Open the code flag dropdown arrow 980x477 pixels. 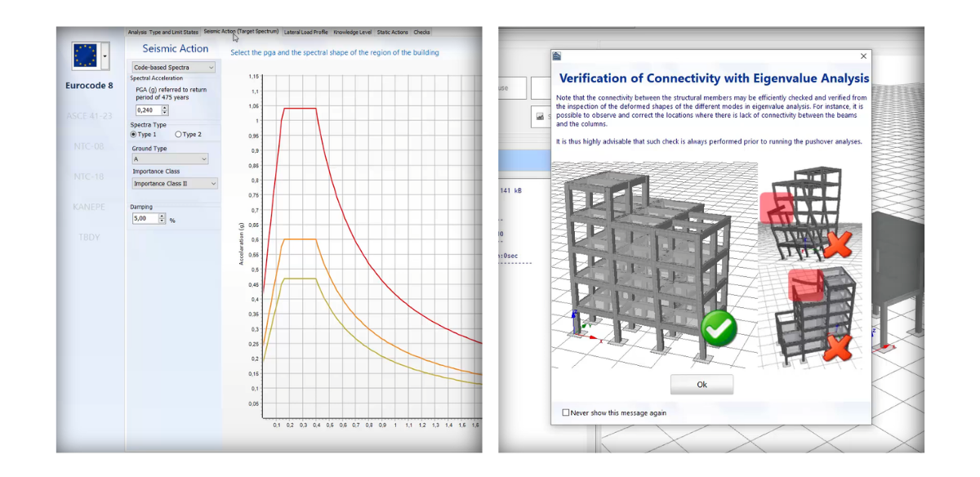click(x=105, y=57)
